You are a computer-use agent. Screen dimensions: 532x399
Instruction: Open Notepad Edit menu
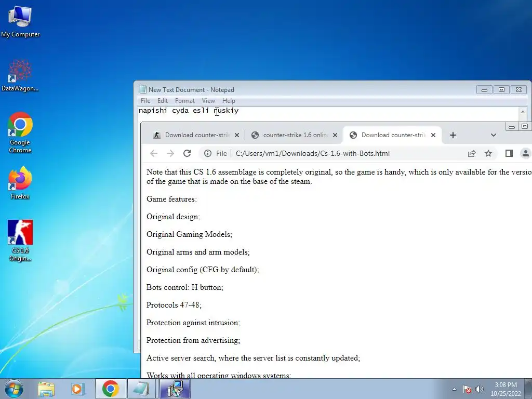point(163,101)
